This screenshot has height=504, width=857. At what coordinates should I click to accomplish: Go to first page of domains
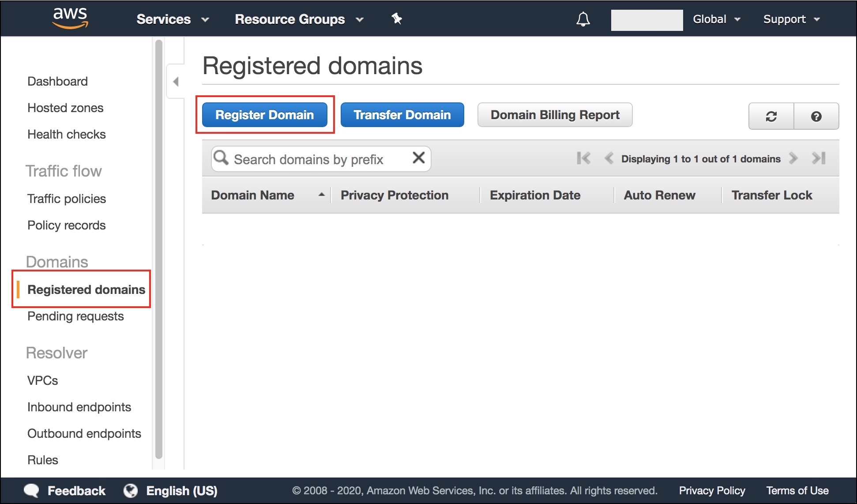click(583, 158)
